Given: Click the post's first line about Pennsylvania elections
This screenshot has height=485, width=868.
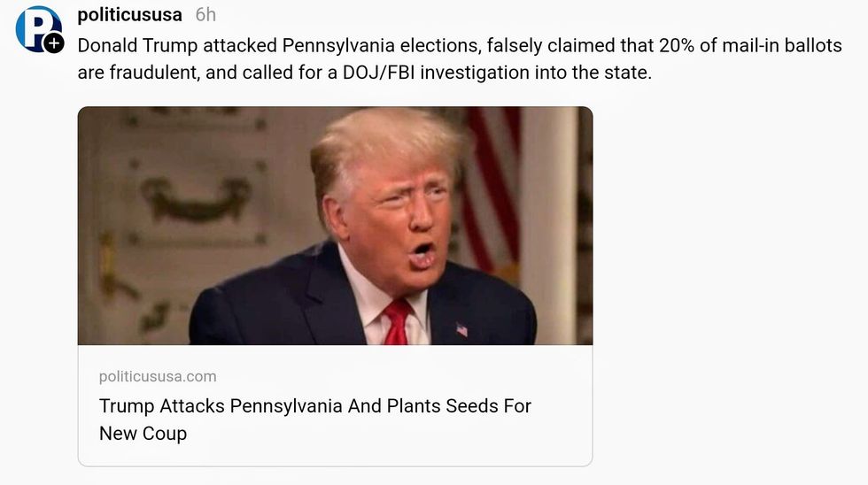Looking at the screenshot, I should pyautogui.click(x=459, y=44).
